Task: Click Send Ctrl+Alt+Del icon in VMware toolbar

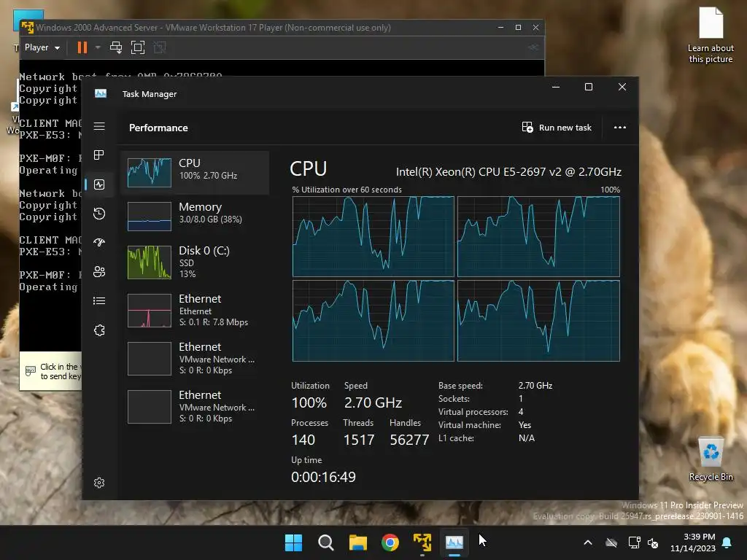Action: [116, 47]
